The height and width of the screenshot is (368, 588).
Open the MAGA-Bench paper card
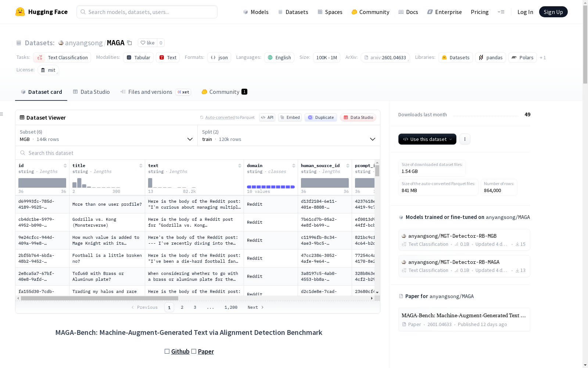pos(464,319)
